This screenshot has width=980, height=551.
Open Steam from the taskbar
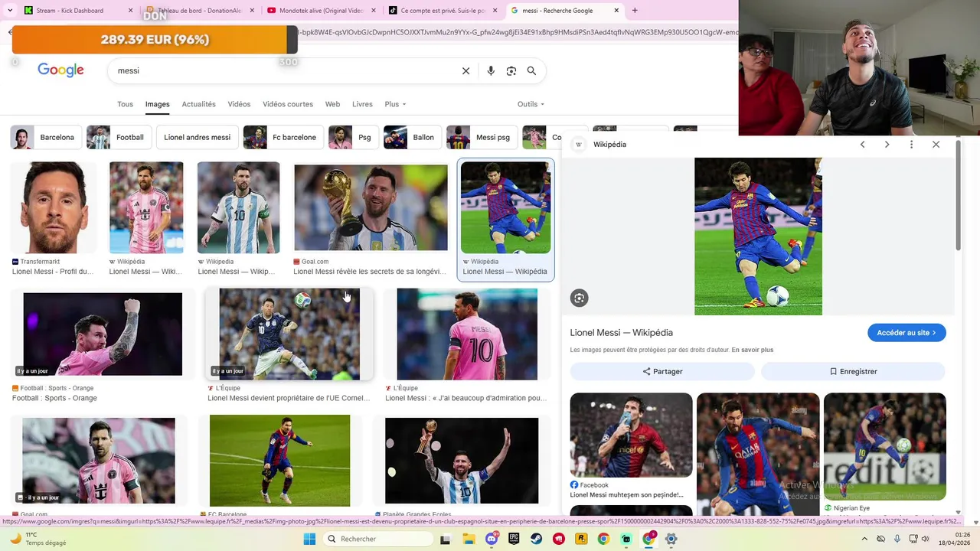click(537, 539)
